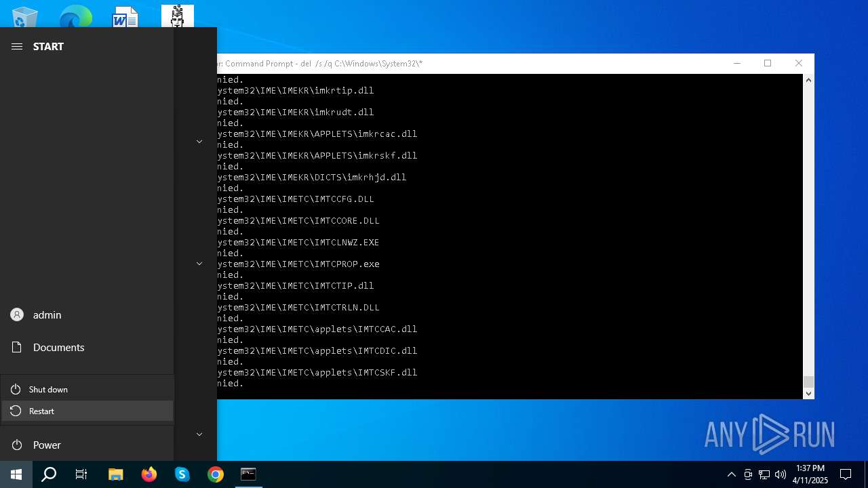Open the admin user account
Screen dimensions: 868x488
(x=87, y=315)
